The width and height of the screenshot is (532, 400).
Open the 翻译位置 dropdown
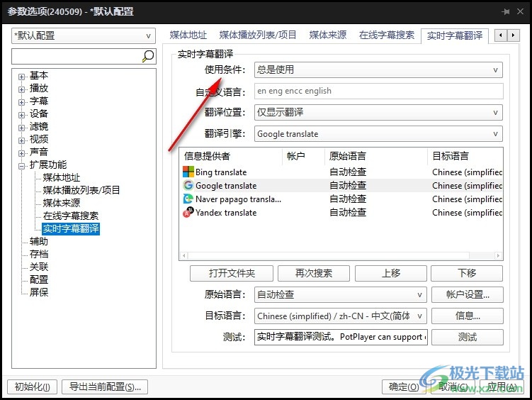click(378, 112)
